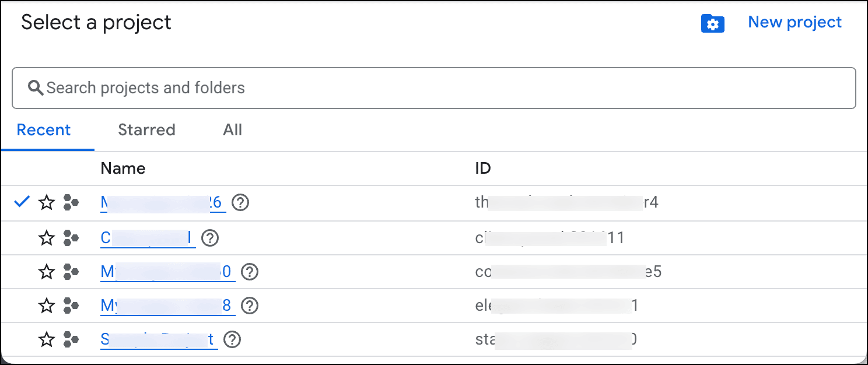The height and width of the screenshot is (365, 868).
Task: Click help icon beside project ending in 26
Action: pos(240,203)
